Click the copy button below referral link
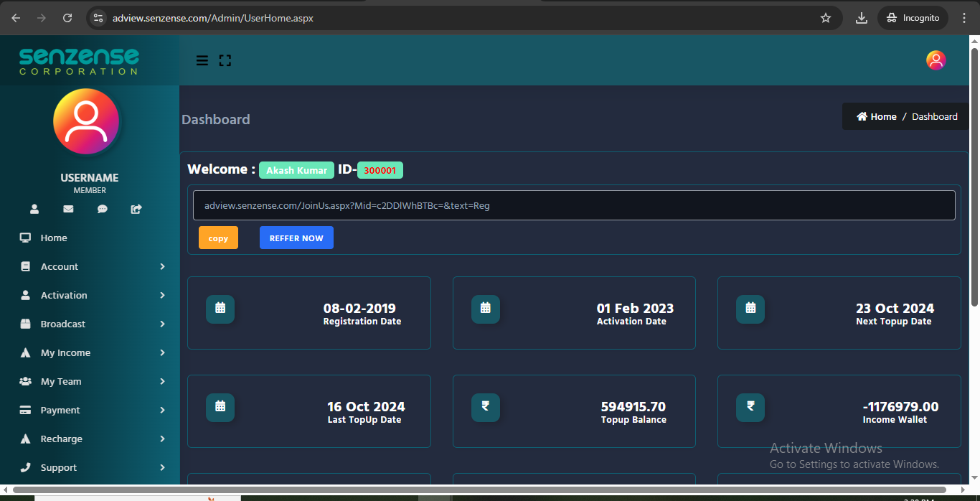Screen dimensions: 980x501 [218, 238]
